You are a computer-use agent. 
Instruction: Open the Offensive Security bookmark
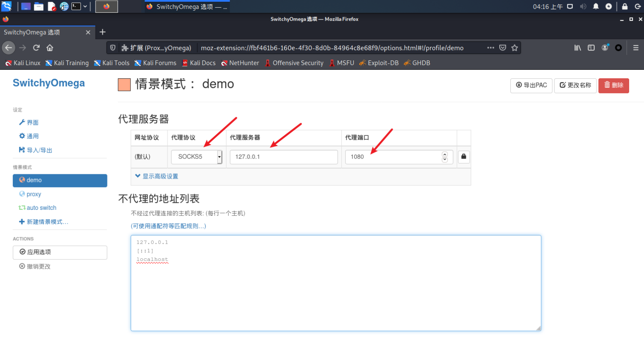294,63
